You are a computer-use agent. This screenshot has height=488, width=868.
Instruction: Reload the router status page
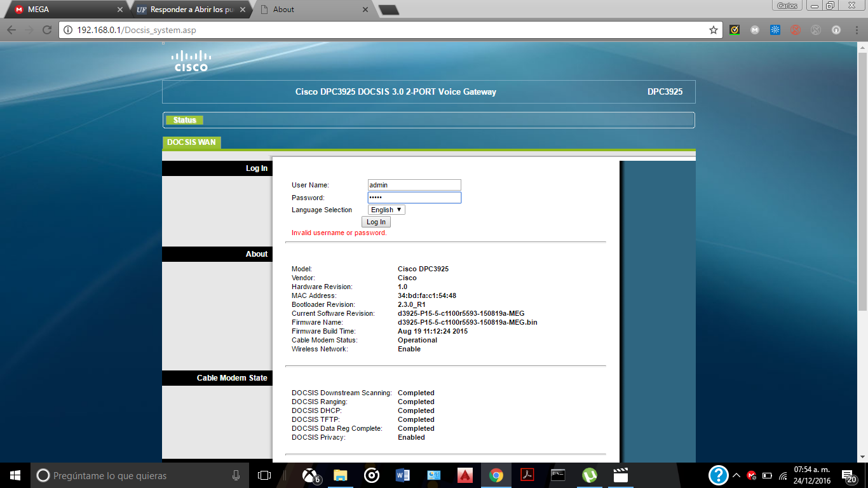coord(46,30)
